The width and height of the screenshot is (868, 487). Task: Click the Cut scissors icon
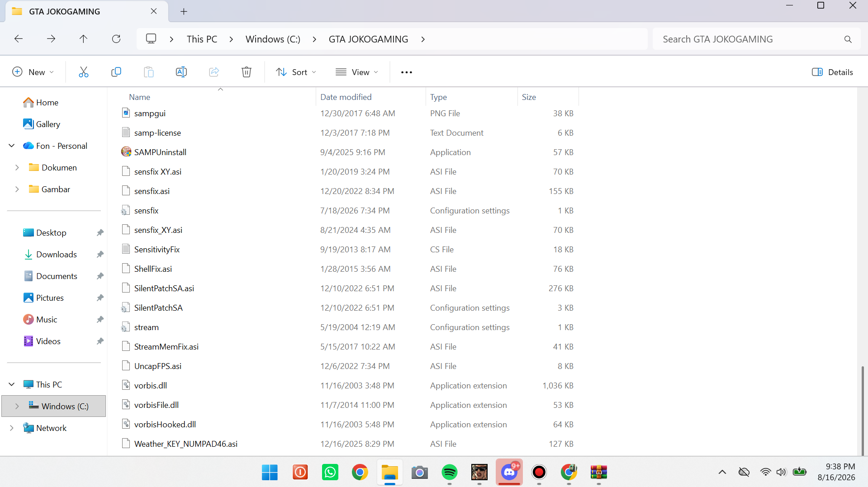pos(84,72)
